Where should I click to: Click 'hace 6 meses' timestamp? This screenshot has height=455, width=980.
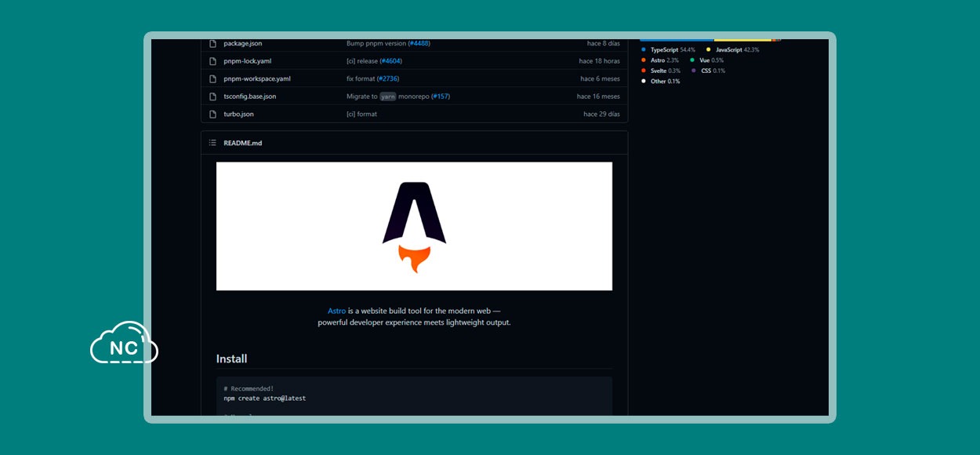pyautogui.click(x=600, y=78)
